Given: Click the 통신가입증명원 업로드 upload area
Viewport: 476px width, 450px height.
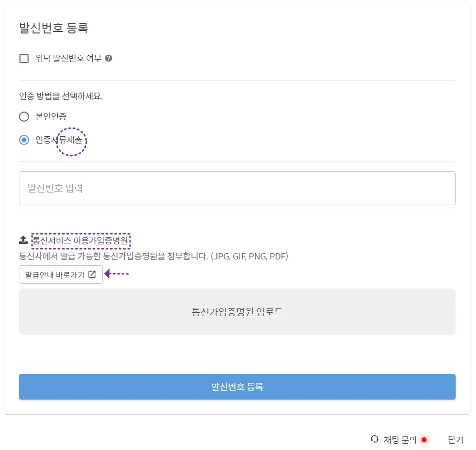Looking at the screenshot, I should 237,312.
